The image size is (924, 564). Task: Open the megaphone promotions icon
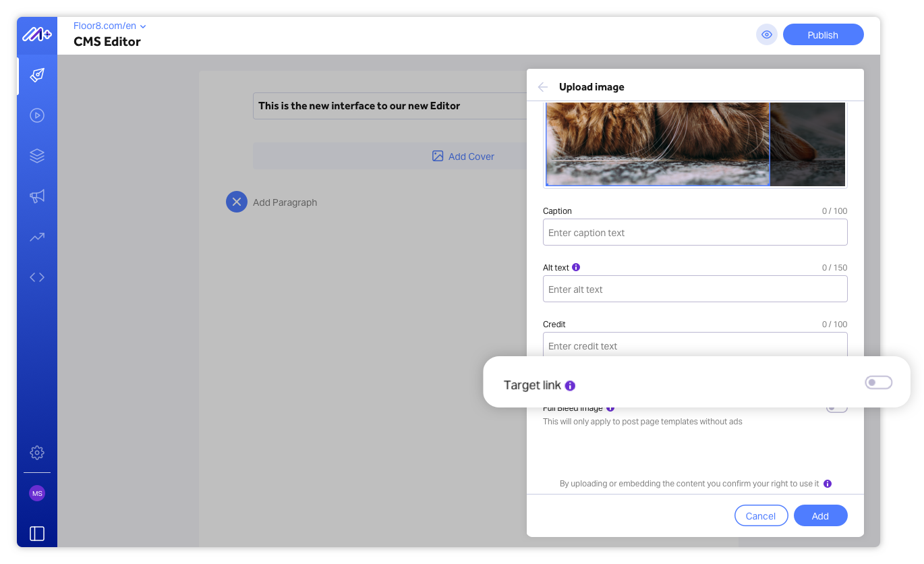[37, 196]
